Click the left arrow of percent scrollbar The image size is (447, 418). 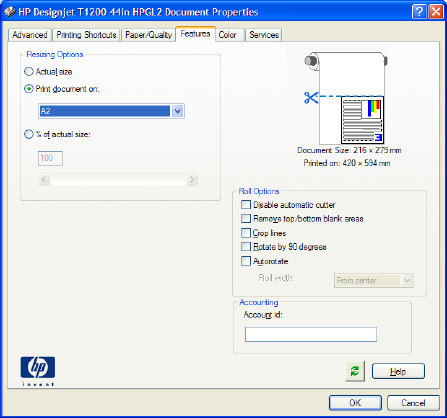tap(44, 180)
